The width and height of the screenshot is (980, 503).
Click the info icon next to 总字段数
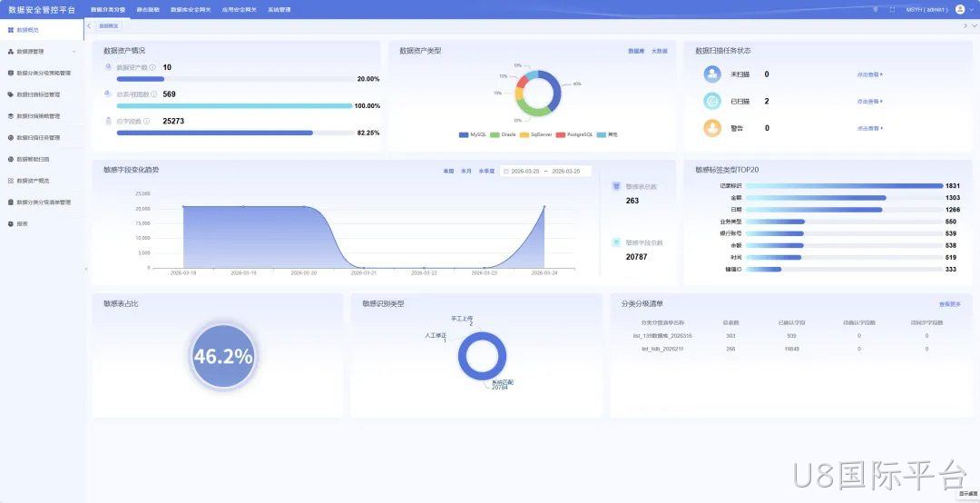click(147, 122)
